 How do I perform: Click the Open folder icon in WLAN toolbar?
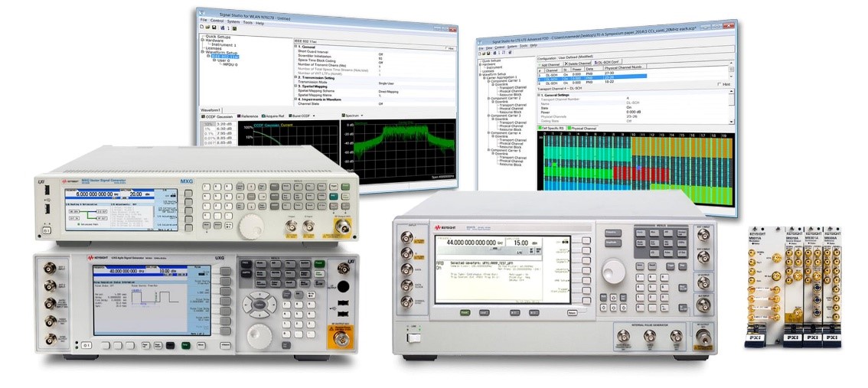208,28
